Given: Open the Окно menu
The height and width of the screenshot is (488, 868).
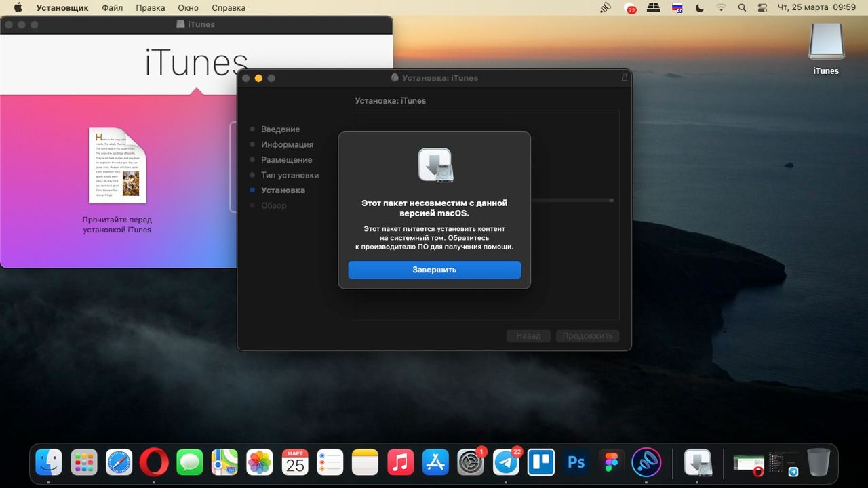Looking at the screenshot, I should [x=189, y=8].
